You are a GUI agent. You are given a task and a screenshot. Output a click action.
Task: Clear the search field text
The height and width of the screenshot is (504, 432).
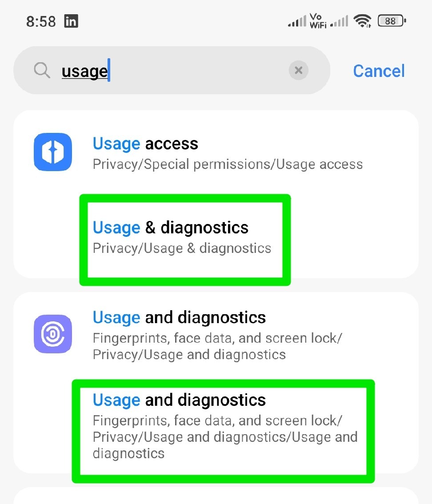tap(298, 70)
